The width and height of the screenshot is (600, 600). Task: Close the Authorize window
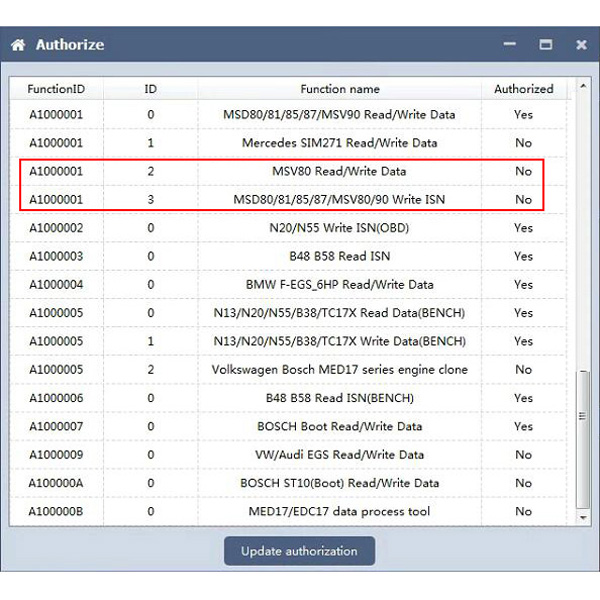click(581, 45)
